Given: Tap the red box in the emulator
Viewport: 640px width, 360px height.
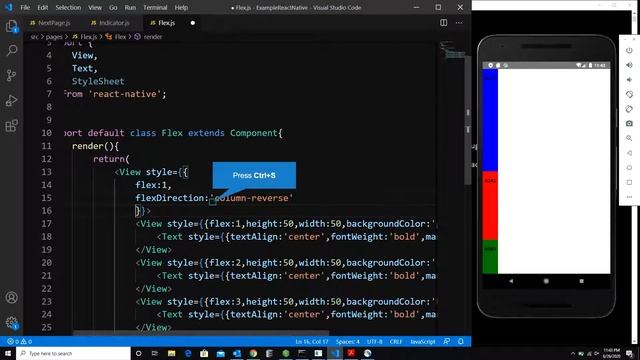Looking at the screenshot, I should (x=490, y=206).
